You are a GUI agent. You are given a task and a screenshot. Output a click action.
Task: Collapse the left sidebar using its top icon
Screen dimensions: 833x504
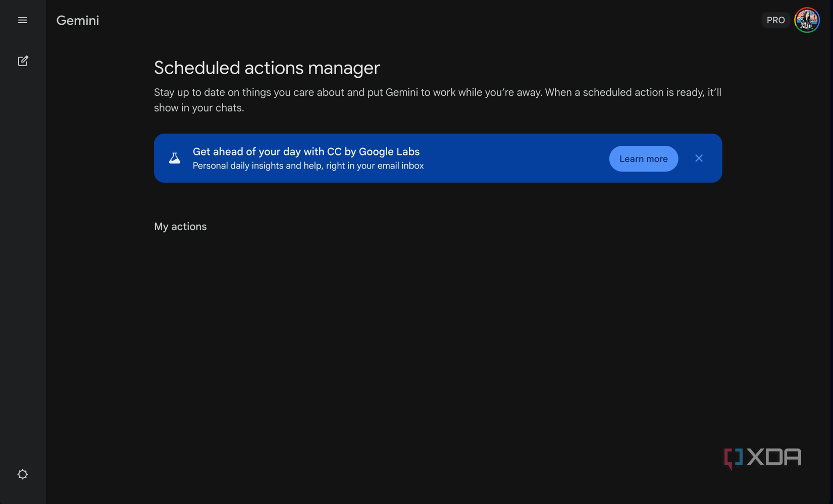click(x=22, y=20)
